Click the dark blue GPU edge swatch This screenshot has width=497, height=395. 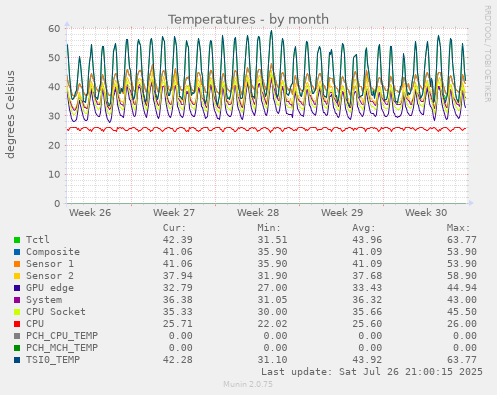tap(17, 288)
